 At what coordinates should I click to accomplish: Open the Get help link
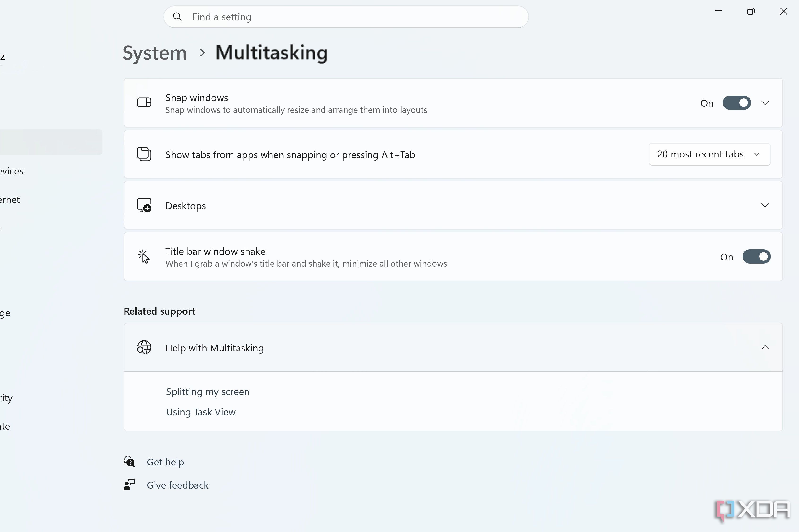(x=165, y=462)
